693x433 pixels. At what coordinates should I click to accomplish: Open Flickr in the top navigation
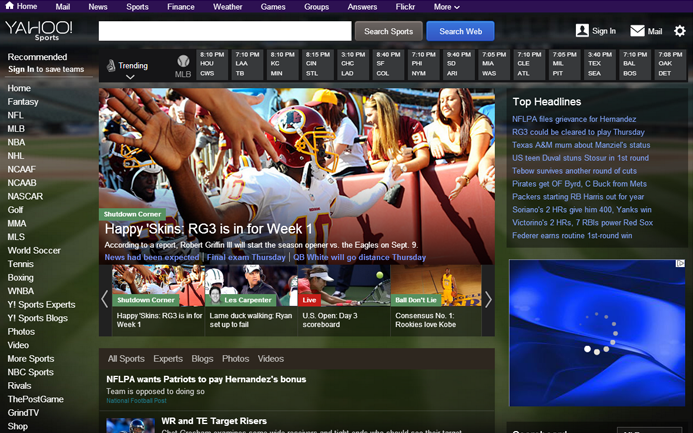pos(405,7)
